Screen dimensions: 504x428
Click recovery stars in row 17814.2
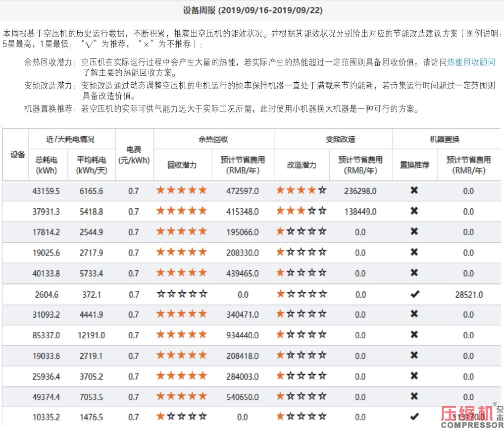(182, 231)
